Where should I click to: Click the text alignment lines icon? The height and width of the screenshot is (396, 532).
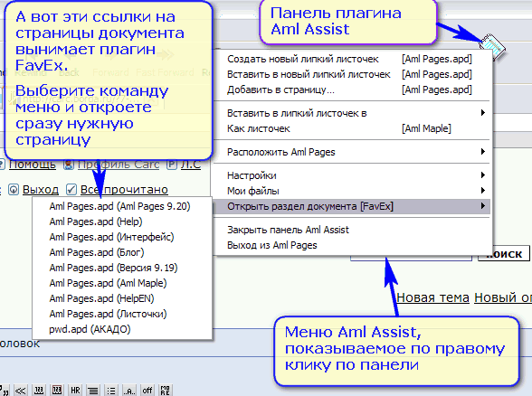93,391
